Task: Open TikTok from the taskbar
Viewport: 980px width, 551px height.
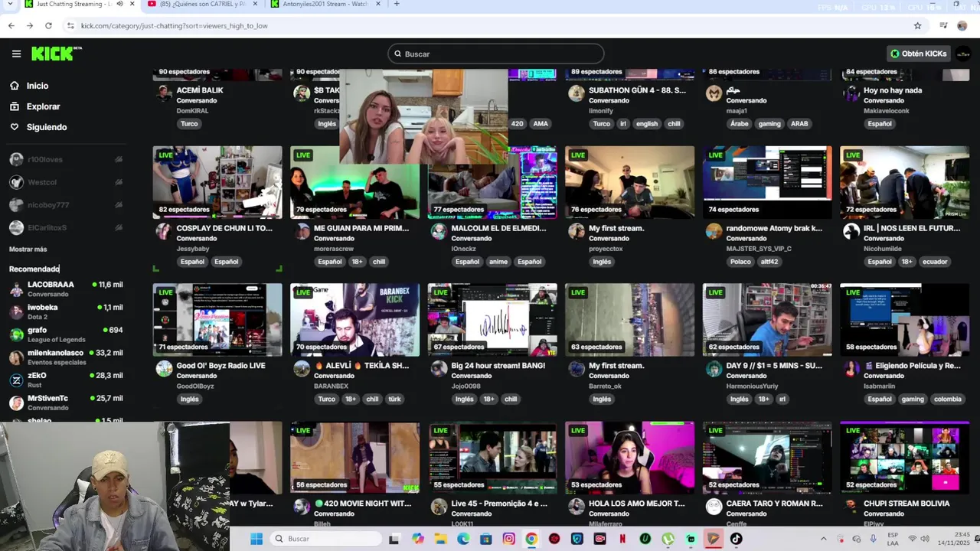Action: point(736,539)
